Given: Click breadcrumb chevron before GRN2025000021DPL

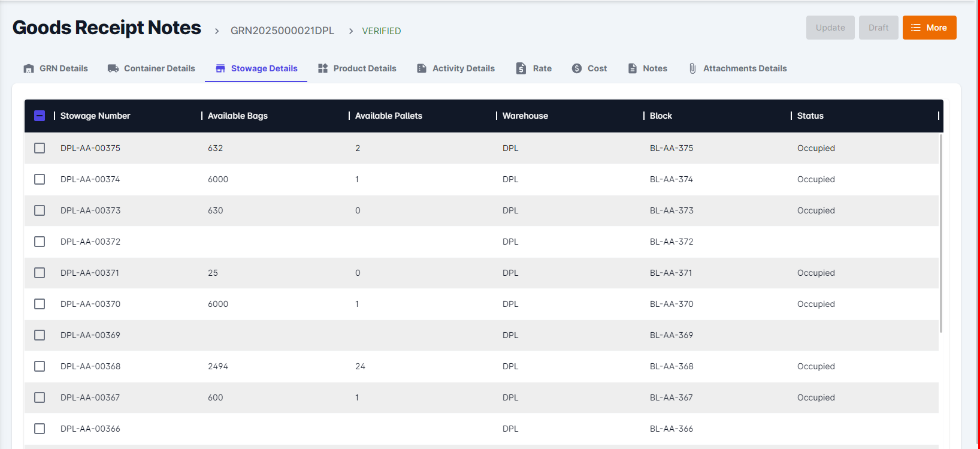Looking at the screenshot, I should [217, 31].
